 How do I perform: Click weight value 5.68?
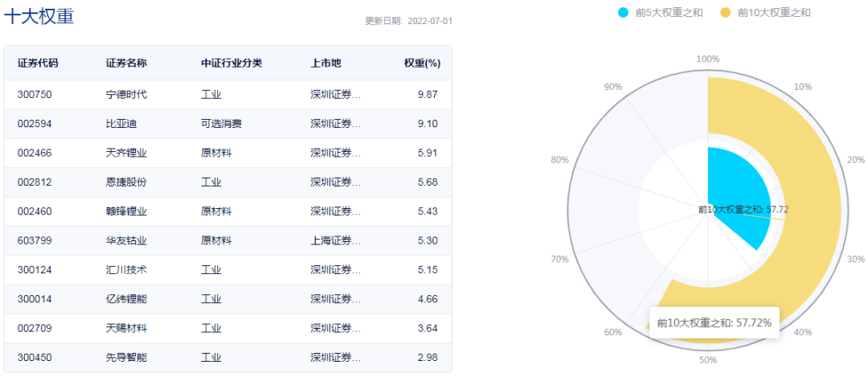pyautogui.click(x=428, y=182)
